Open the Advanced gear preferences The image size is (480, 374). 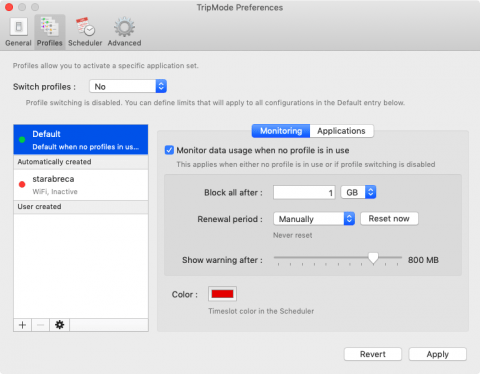coord(124,32)
